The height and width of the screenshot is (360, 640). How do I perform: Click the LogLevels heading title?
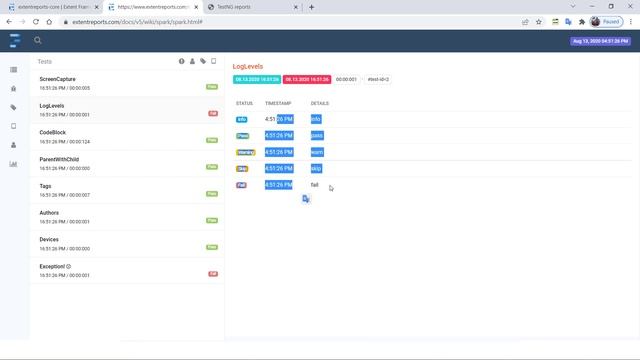248,66
